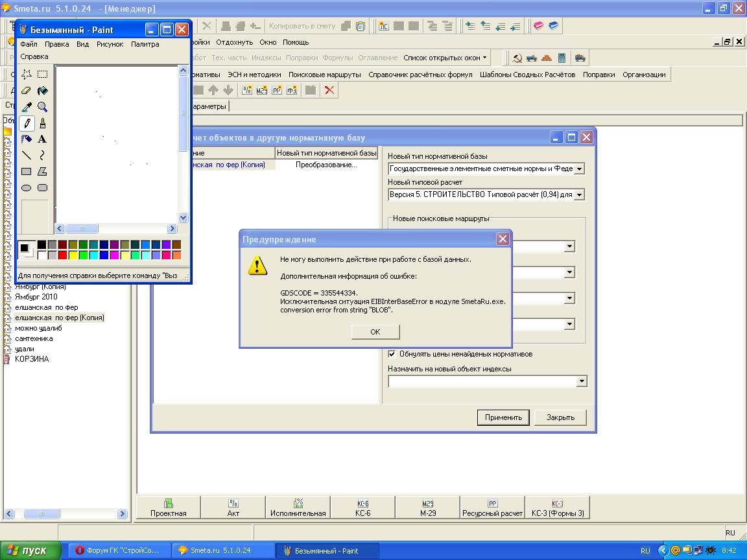747x560 pixels.
Task: Open 'Назначить на новый объект индексы' dropdown
Action: click(x=581, y=381)
